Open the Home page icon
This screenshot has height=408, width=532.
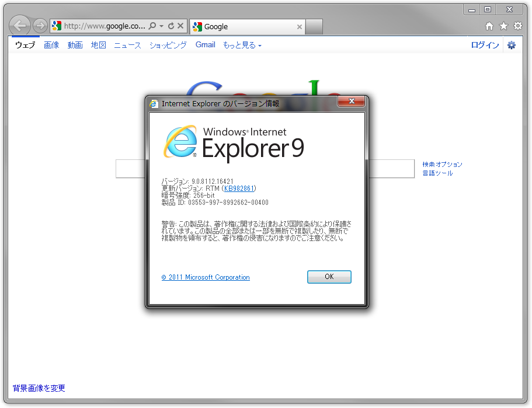[x=489, y=26]
